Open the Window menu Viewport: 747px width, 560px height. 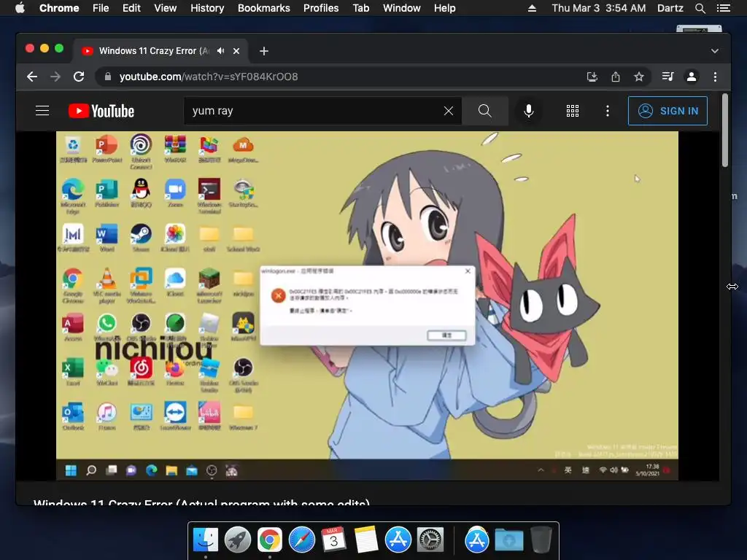tap(402, 8)
